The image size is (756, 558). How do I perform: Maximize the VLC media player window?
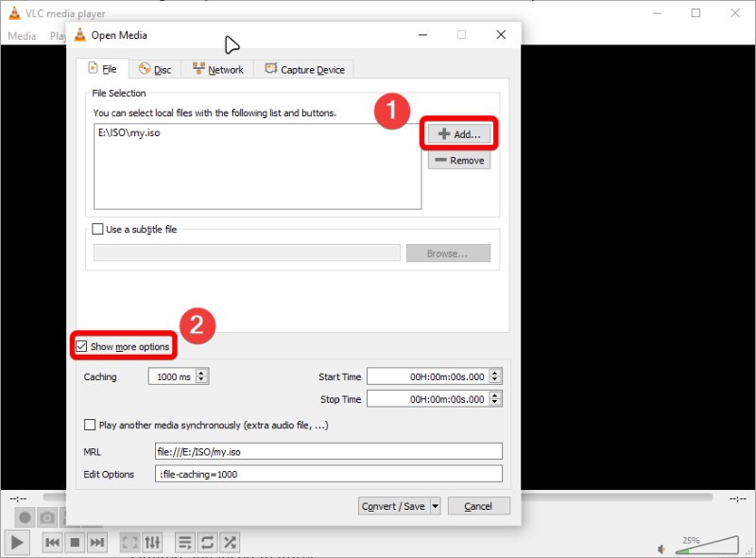pyautogui.click(x=696, y=13)
